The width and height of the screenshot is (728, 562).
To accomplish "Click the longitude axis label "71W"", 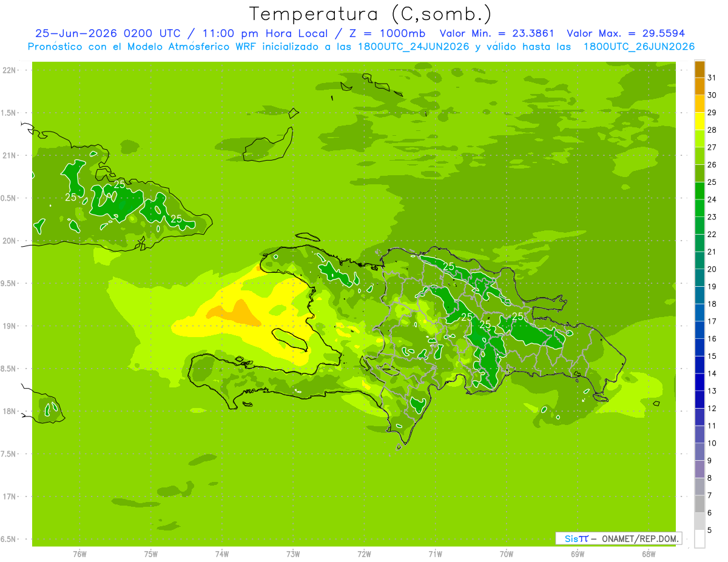I will [435, 554].
